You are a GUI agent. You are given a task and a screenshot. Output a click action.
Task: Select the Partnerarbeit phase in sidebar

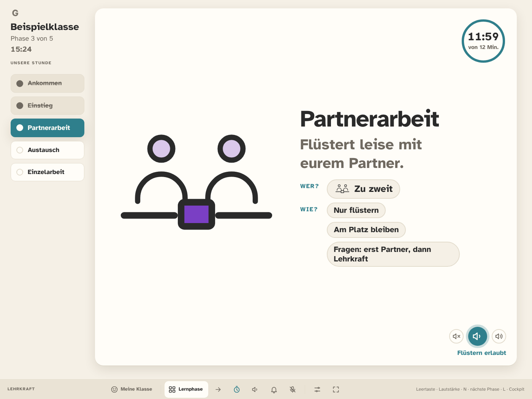(47, 128)
